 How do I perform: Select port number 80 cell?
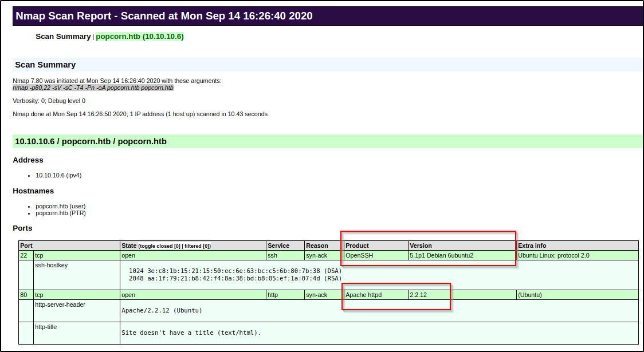[x=26, y=295]
